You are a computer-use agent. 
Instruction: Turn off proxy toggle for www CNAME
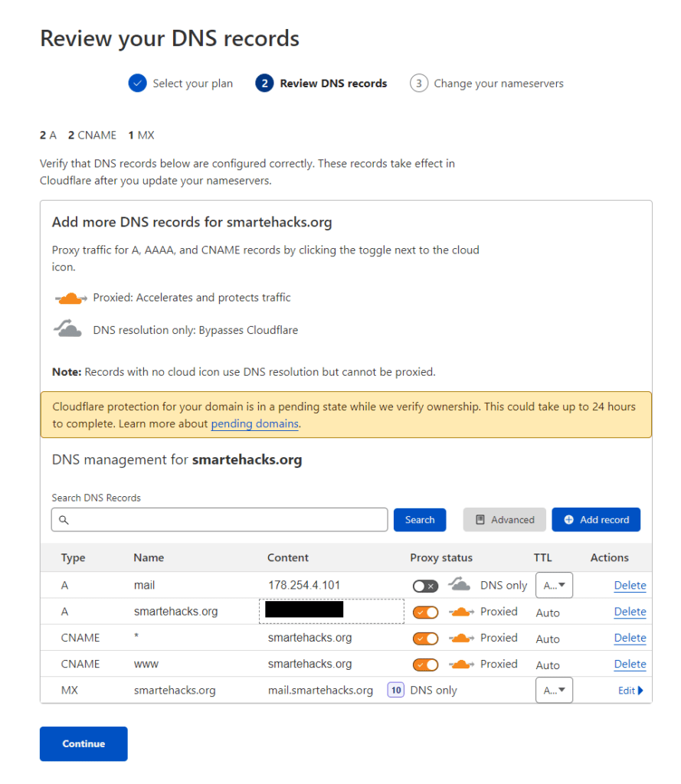click(425, 665)
